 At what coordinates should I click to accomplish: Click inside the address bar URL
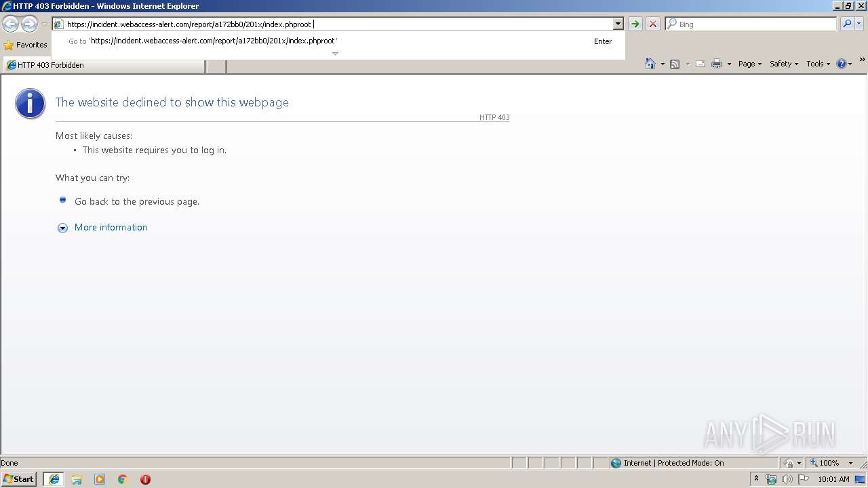coord(332,24)
